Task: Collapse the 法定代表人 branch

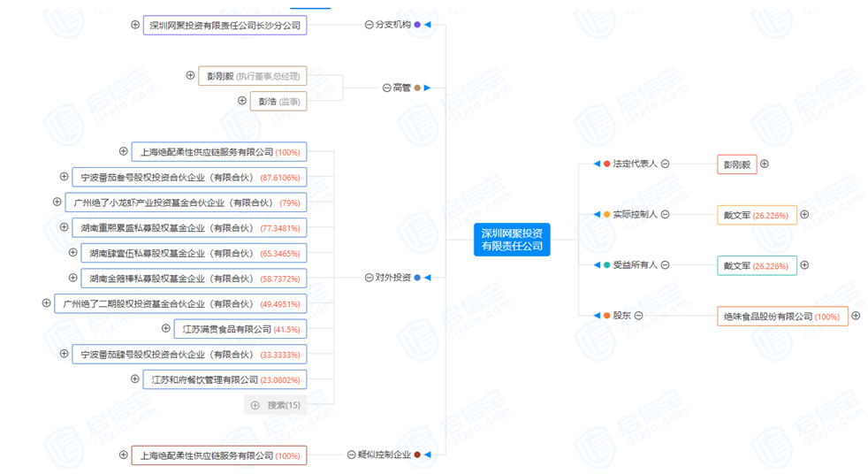Action: pos(666,164)
